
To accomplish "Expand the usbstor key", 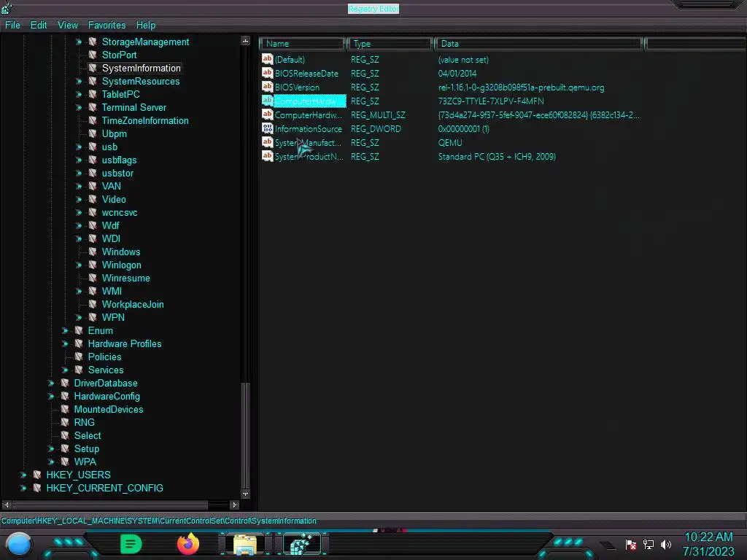I will click(x=79, y=174).
